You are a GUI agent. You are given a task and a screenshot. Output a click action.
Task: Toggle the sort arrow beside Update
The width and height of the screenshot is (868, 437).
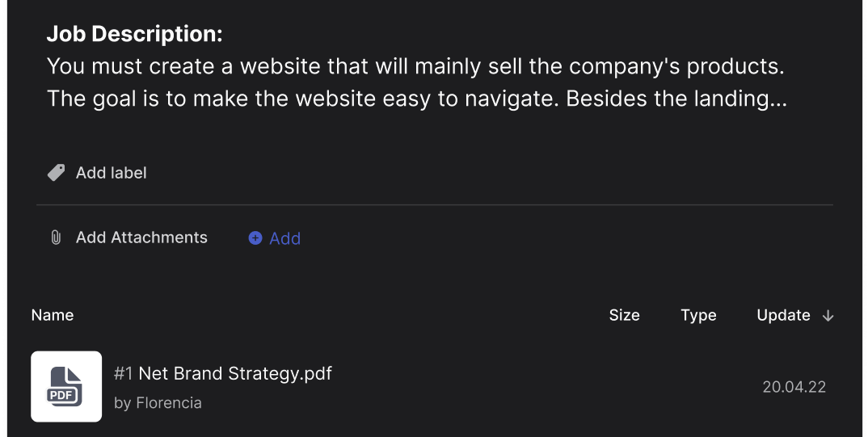828,316
